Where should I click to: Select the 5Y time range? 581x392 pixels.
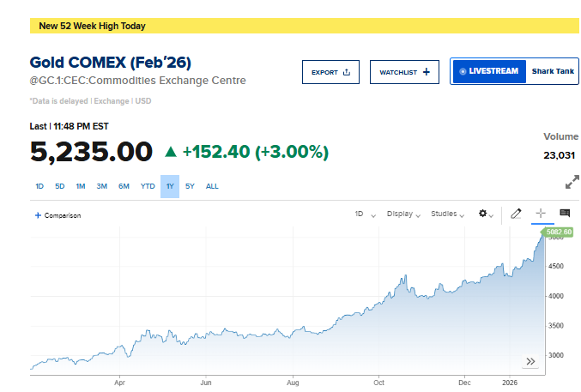(x=190, y=186)
